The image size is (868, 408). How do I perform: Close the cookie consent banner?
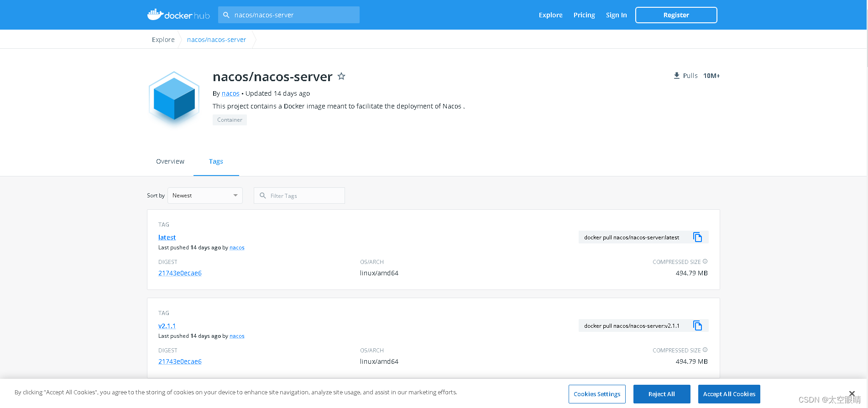coord(852,393)
